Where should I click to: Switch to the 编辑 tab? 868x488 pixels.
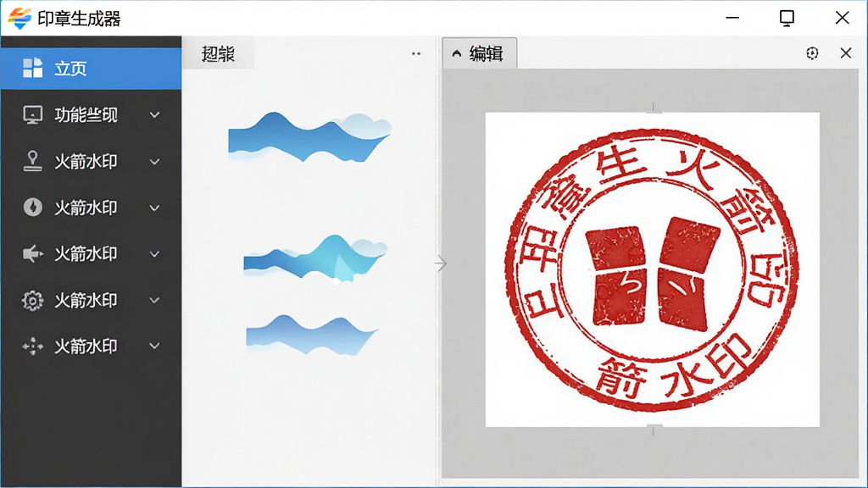coord(480,53)
